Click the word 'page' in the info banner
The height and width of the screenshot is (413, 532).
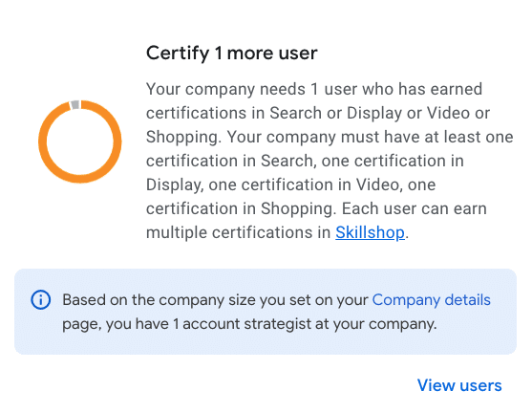coord(81,325)
